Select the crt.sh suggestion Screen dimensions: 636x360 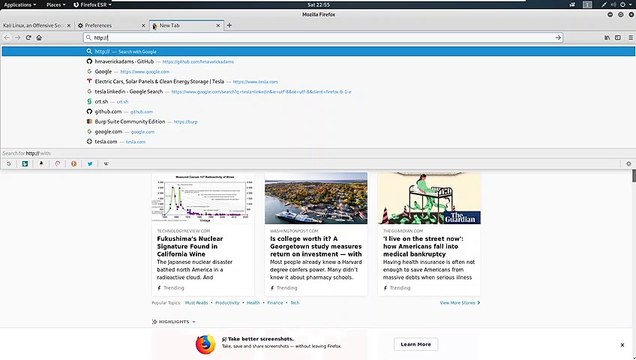click(318, 102)
